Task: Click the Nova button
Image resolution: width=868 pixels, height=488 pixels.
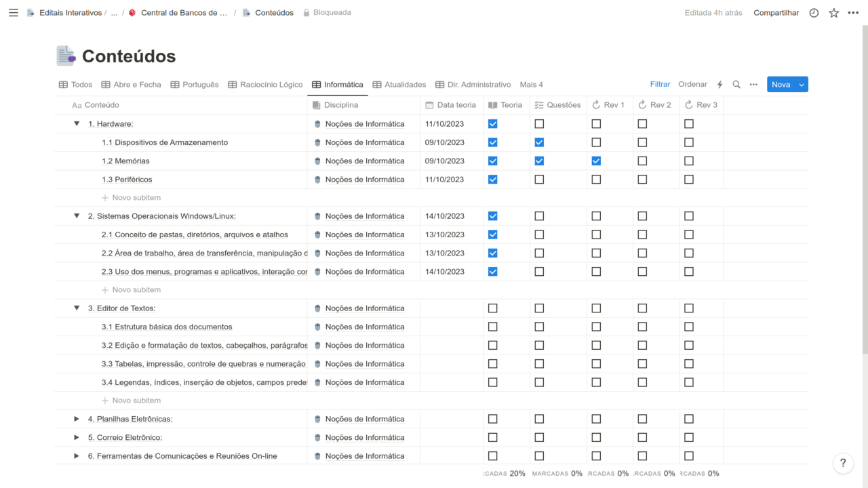Action: (x=781, y=85)
